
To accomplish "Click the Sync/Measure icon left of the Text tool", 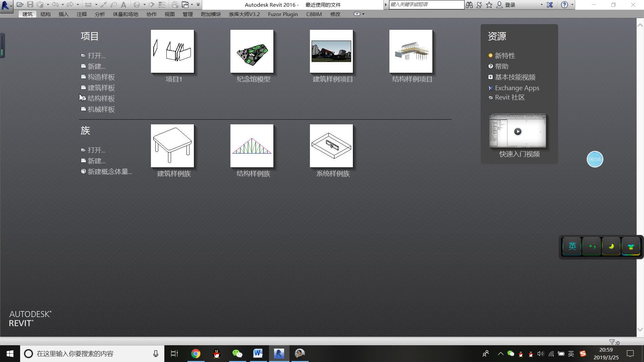I will pyautogui.click(x=114, y=5).
